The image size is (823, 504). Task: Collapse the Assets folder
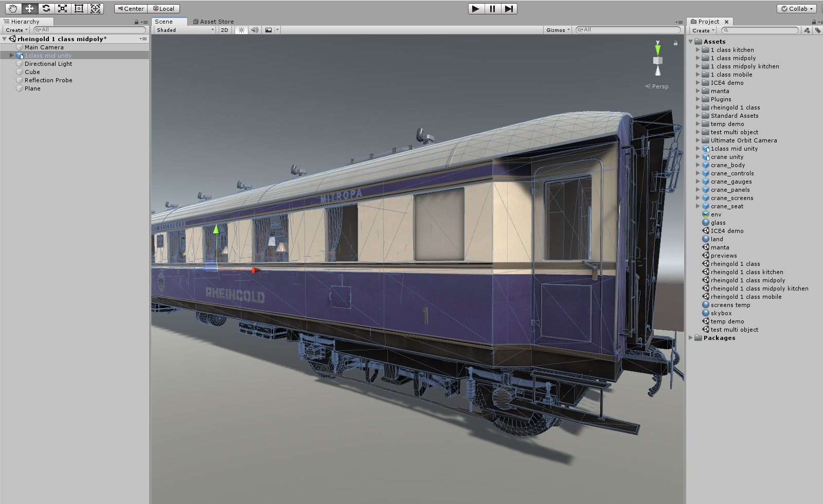pos(691,42)
